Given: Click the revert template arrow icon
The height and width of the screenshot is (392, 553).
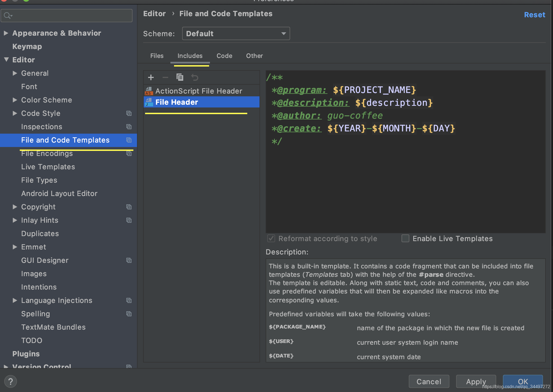Looking at the screenshot, I should [x=195, y=77].
